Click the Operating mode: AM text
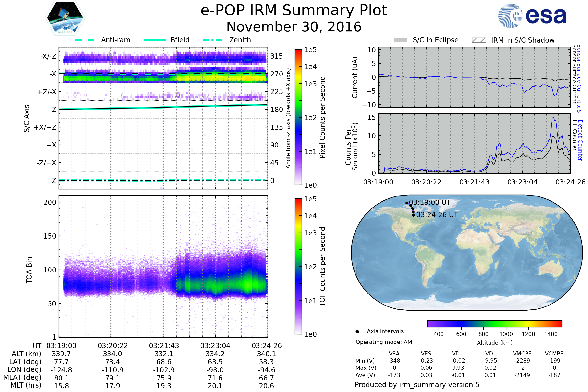 coord(384,342)
